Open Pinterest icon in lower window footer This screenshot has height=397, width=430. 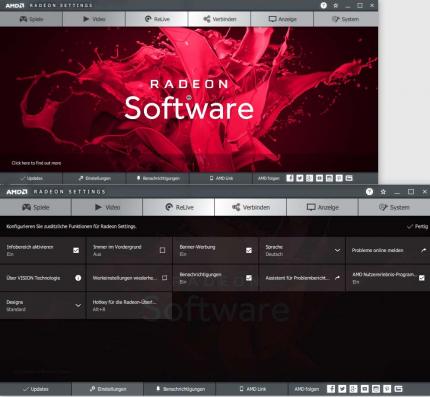tap(387, 389)
